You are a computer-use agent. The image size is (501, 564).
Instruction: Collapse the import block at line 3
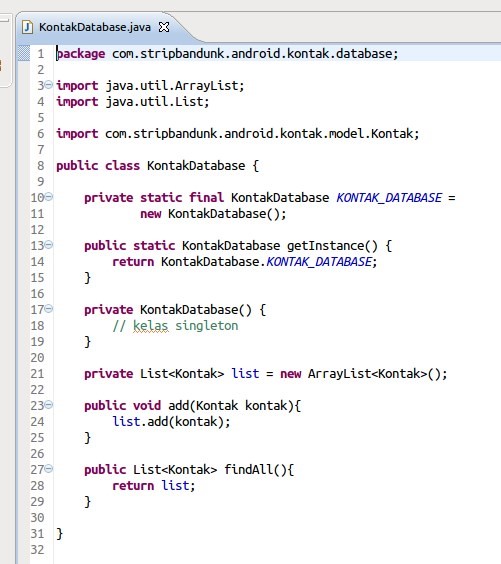(49, 85)
